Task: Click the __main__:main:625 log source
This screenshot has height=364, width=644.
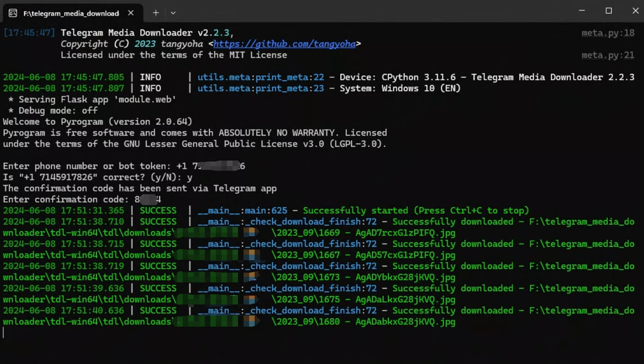Action: coord(243,211)
